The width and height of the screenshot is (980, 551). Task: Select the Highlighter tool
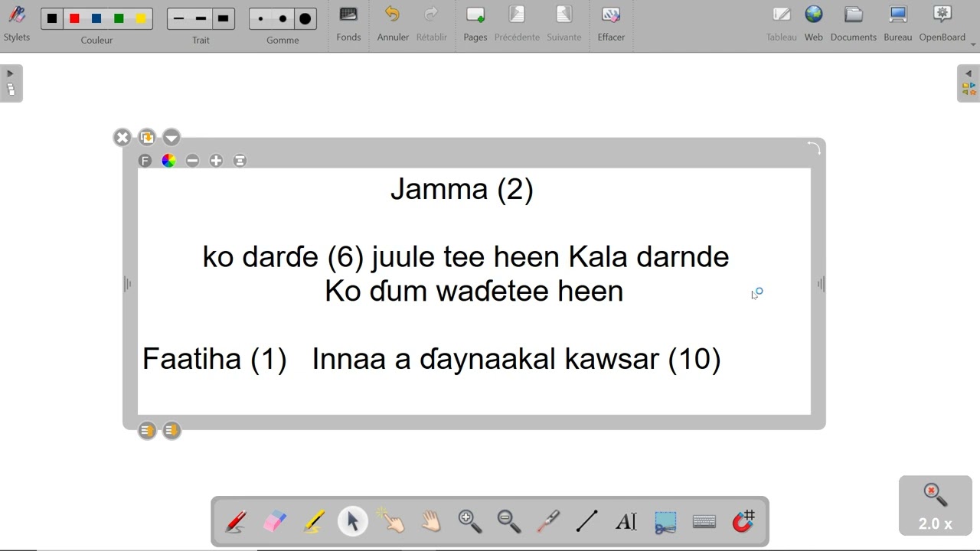[x=314, y=522]
